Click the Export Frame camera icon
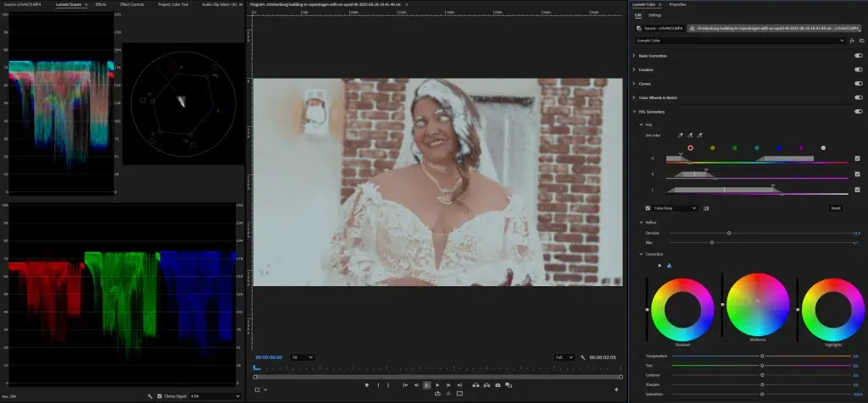The image size is (868, 403). pyautogui.click(x=499, y=385)
